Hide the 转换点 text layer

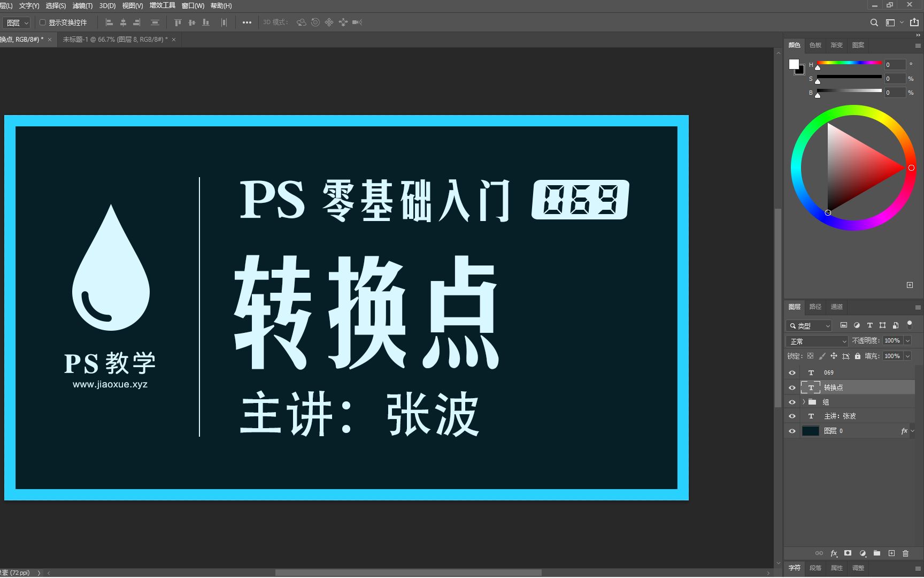(792, 387)
